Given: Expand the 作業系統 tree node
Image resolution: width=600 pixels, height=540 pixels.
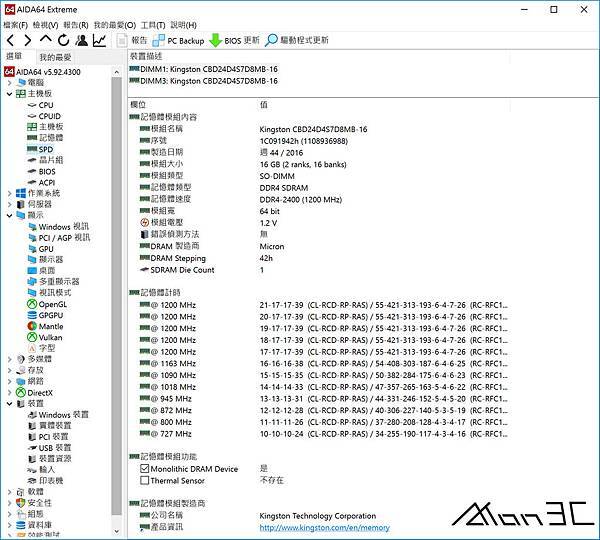Looking at the screenshot, I should click(x=10, y=193).
